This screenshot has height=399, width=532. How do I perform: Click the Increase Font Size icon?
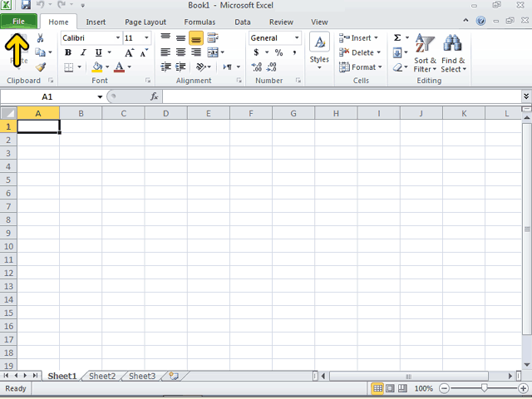pyautogui.click(x=130, y=52)
